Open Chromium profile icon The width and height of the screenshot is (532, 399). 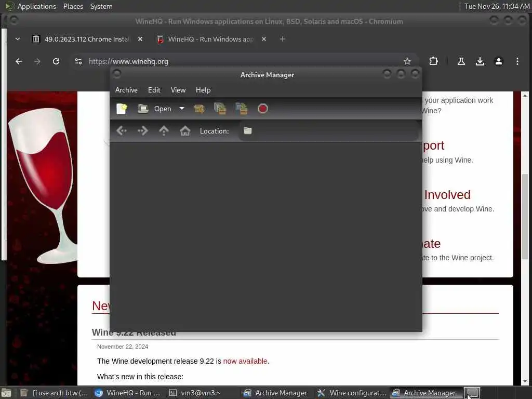(x=498, y=61)
